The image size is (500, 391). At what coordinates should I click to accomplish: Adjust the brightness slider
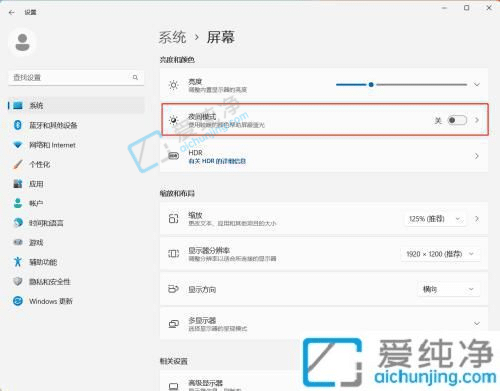[x=401, y=85]
